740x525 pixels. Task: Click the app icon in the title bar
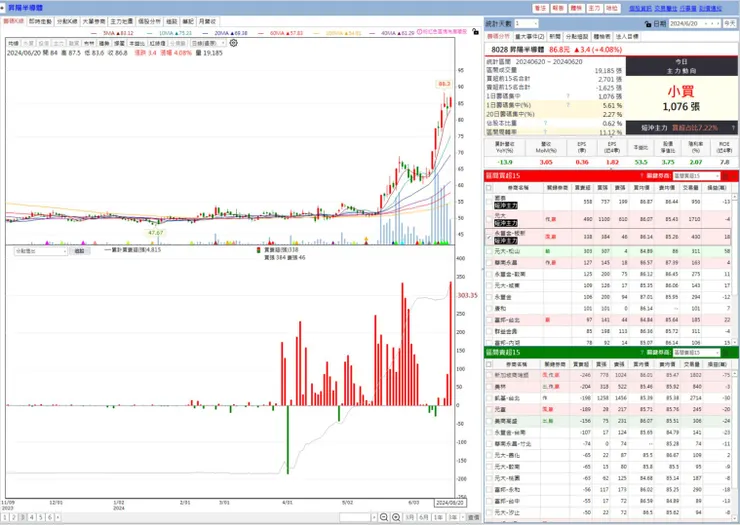tap(3, 8)
